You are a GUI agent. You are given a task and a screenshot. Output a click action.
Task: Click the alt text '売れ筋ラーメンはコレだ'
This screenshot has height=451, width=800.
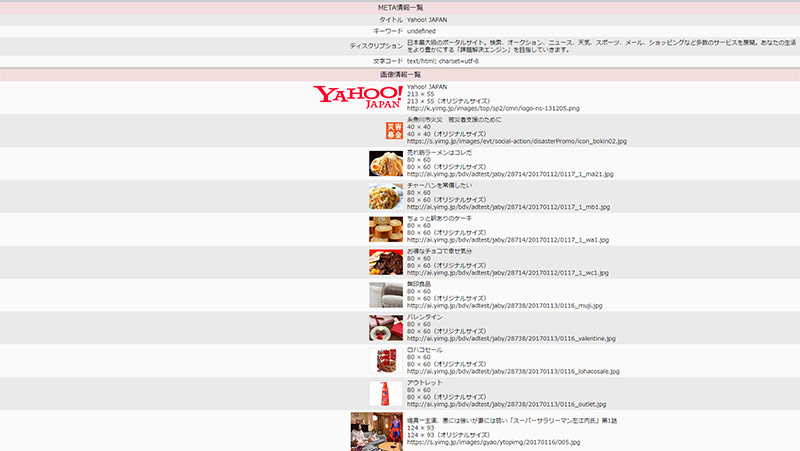pyautogui.click(x=439, y=153)
